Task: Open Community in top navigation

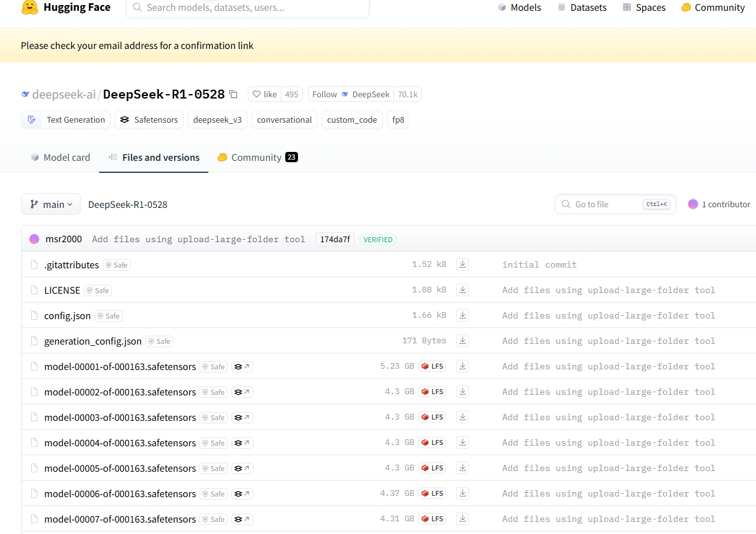Action: pos(713,7)
